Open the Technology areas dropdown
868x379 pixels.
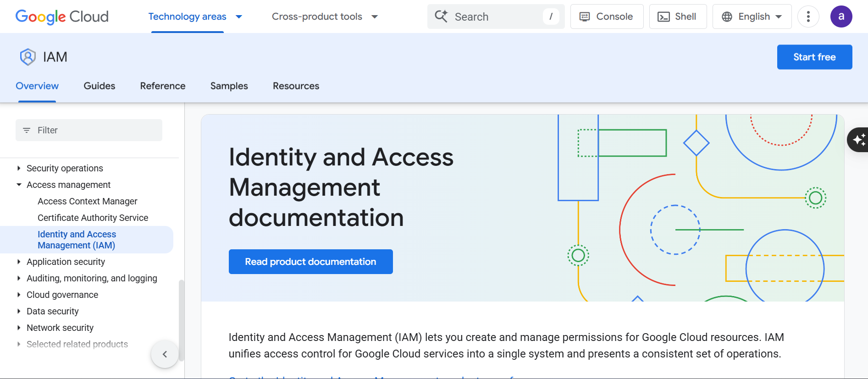[195, 16]
